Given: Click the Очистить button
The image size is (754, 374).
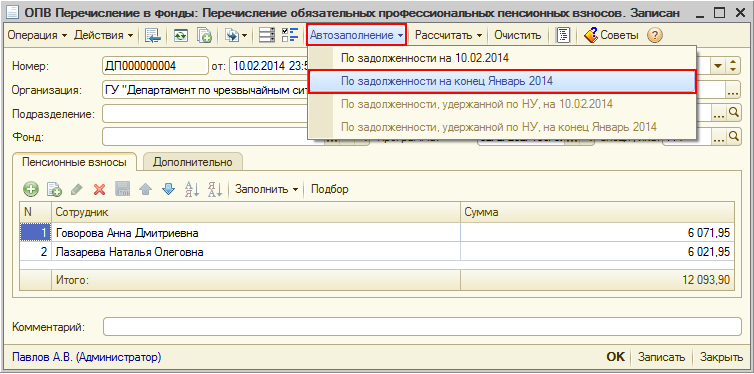Looking at the screenshot, I should tap(518, 35).
